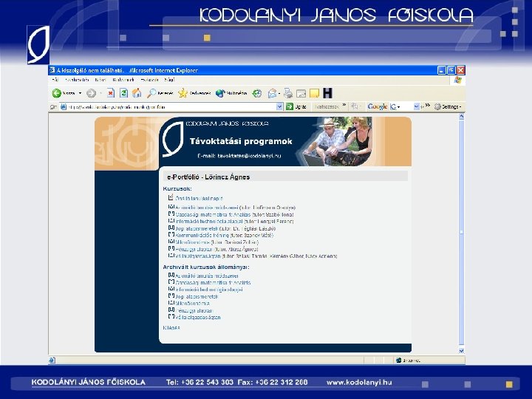Open Vállalatgazdaságtan course with tutors listed
Viewport: 532px width, 399px height.
click(256, 256)
